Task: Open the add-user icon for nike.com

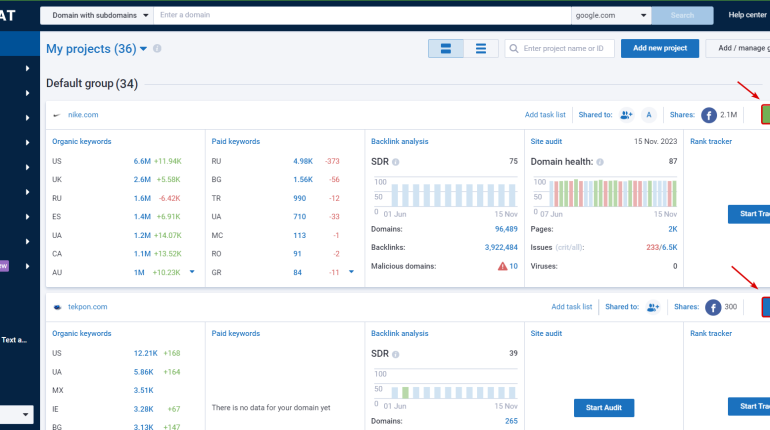Action: click(x=626, y=115)
